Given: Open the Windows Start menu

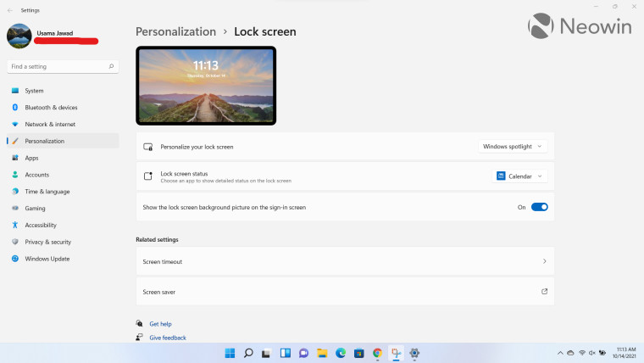Looking at the screenshot, I should tap(230, 353).
